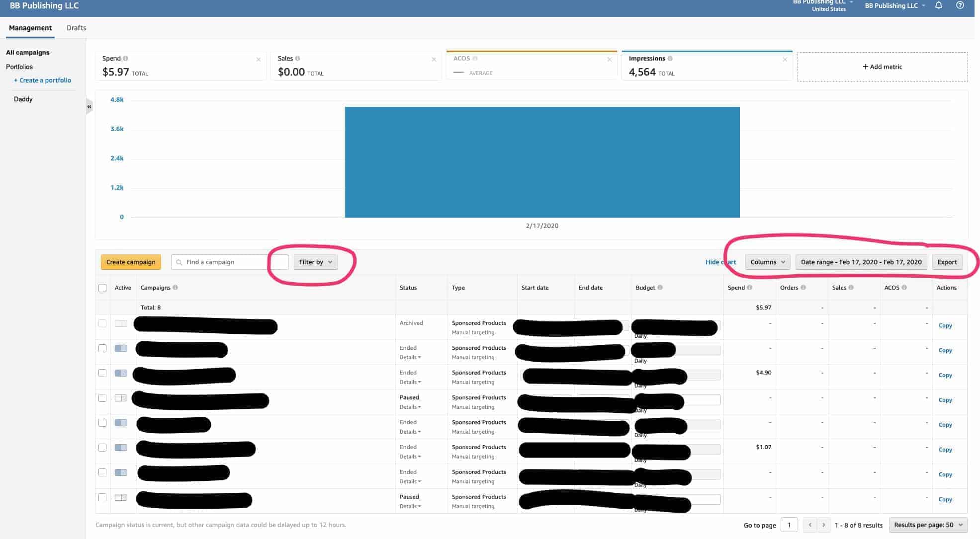This screenshot has width=980, height=539.
Task: Tick the checkbox for the $4.90 spend campaign
Action: pyautogui.click(x=102, y=373)
